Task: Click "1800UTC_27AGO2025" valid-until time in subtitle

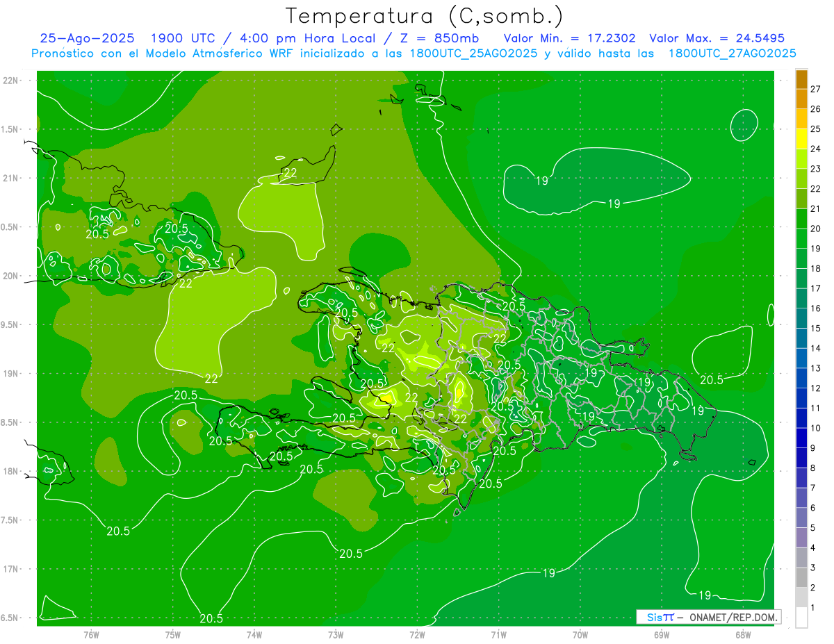Action: (732, 53)
